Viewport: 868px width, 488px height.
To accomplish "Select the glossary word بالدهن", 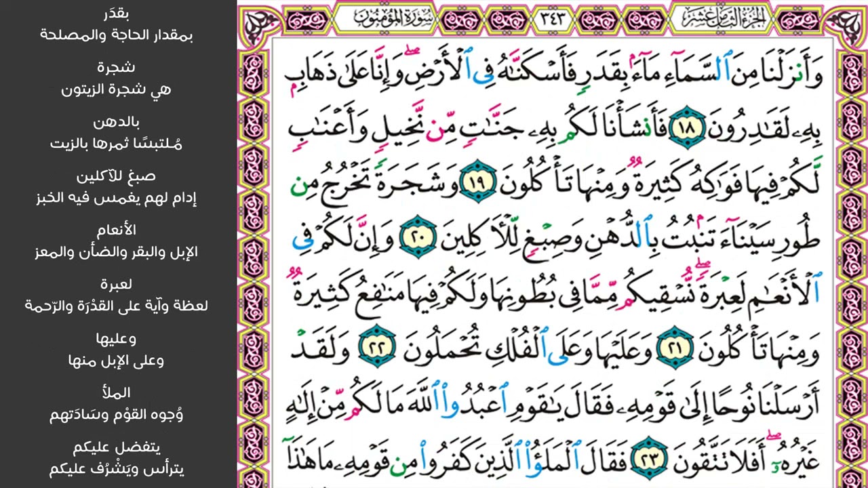I will (x=117, y=122).
